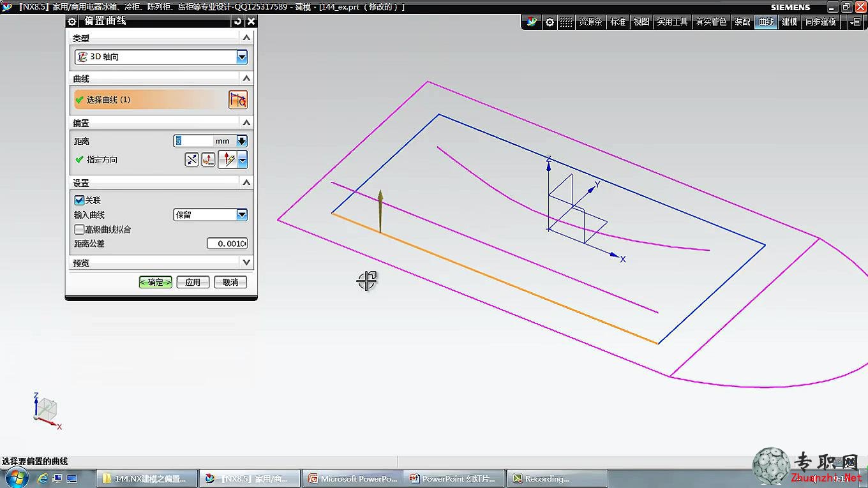Click the 确定 button
The height and width of the screenshot is (488, 868).
pyautogui.click(x=156, y=282)
